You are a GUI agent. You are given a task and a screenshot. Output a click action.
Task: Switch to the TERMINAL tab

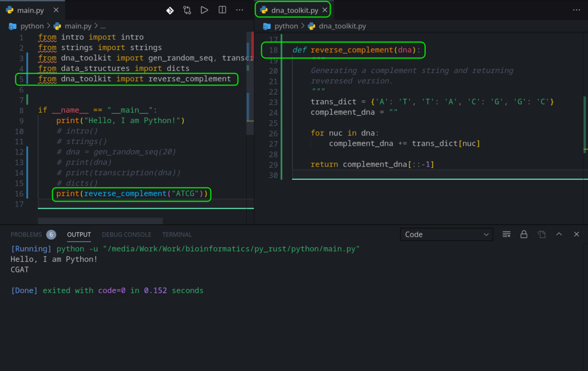pos(177,234)
